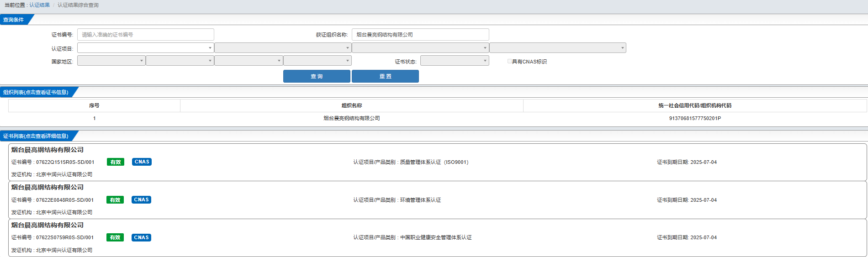This screenshot has width=868, height=257.
Task: Open the 证书状态 dropdown
Action: click(x=455, y=61)
